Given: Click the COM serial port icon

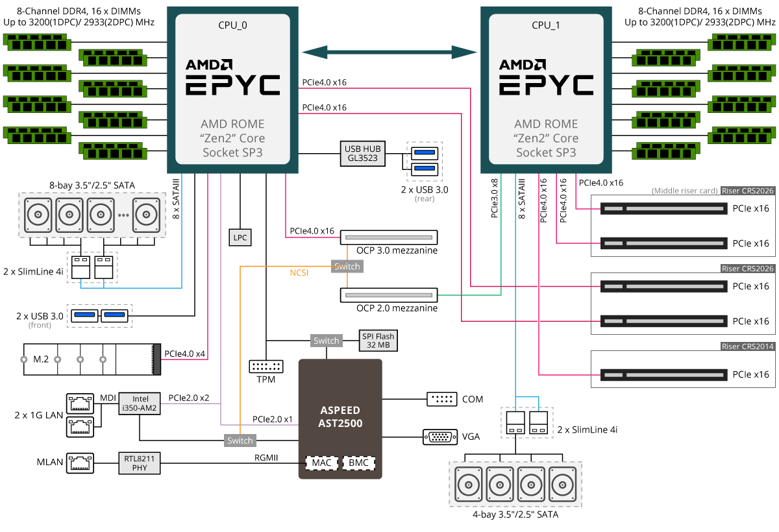Looking at the screenshot, I should point(442,399).
